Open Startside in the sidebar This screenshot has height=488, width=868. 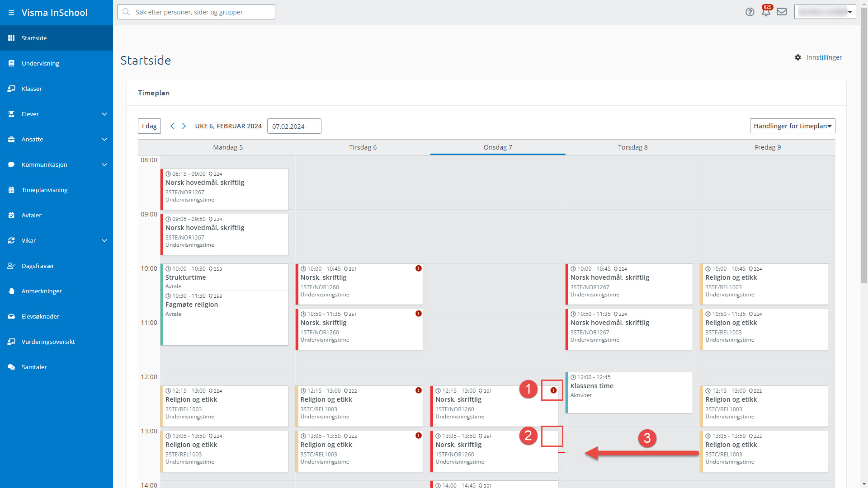click(57, 38)
